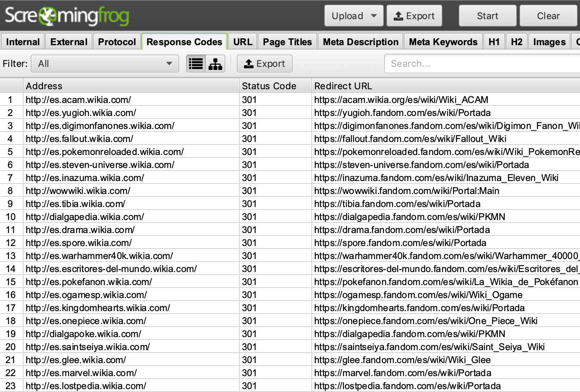
Task: Click into the Search field
Action: click(481, 64)
